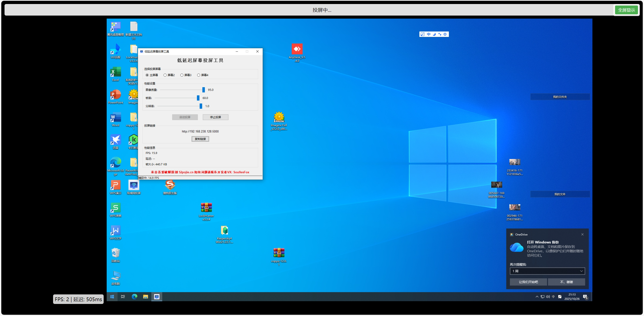Open the AnyDesk desktop icon
Screen dimensions: 644x316
pos(297,49)
